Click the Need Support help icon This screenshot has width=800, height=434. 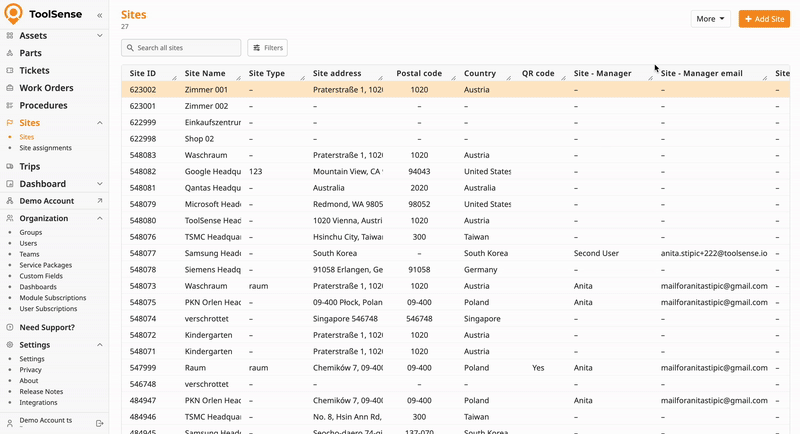tap(10, 327)
